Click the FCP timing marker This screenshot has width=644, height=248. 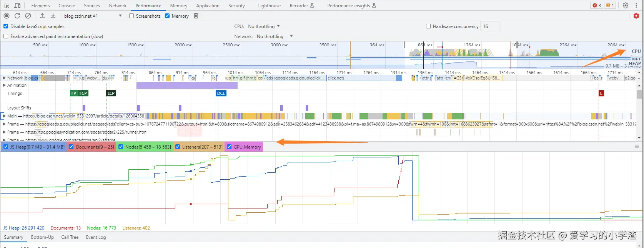83,93
